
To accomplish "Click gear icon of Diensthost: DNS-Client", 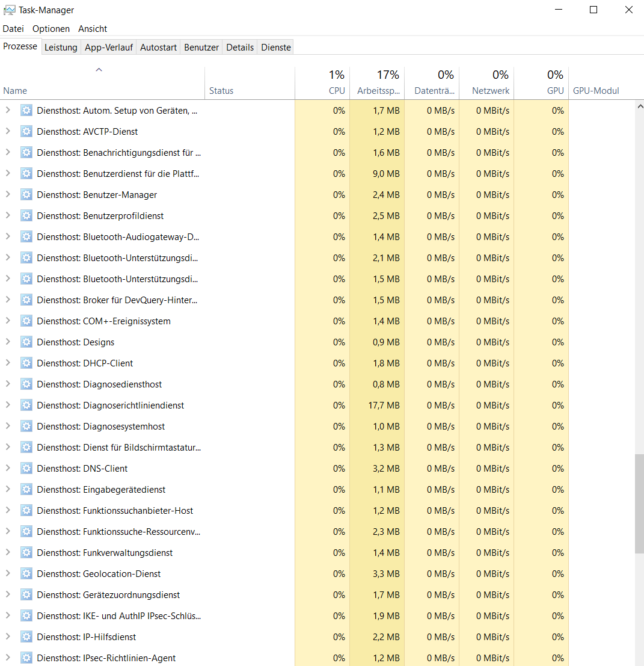I will 26,469.
